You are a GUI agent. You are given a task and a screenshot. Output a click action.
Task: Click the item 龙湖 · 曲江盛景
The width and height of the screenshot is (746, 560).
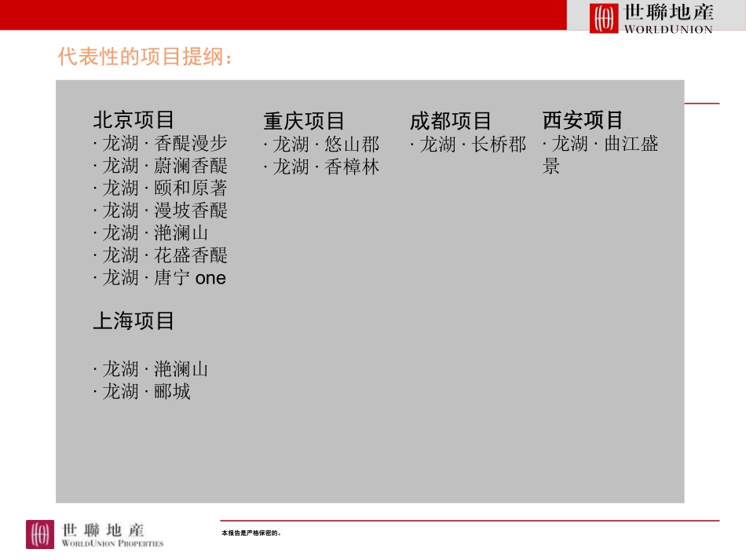601,155
